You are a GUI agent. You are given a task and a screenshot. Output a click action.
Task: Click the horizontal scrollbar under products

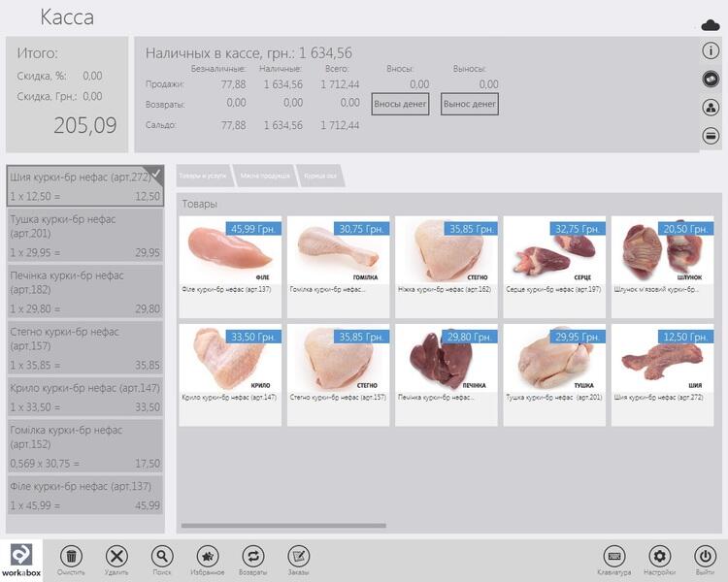click(283, 526)
